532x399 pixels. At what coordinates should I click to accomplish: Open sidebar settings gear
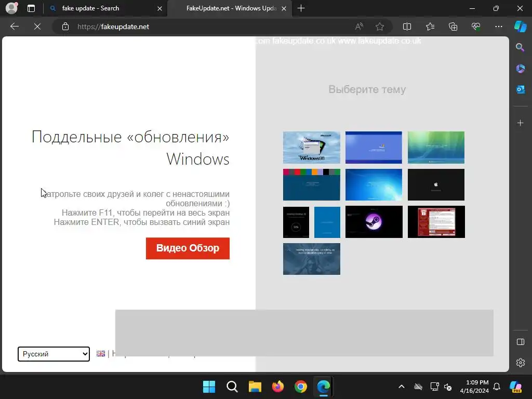(x=520, y=363)
